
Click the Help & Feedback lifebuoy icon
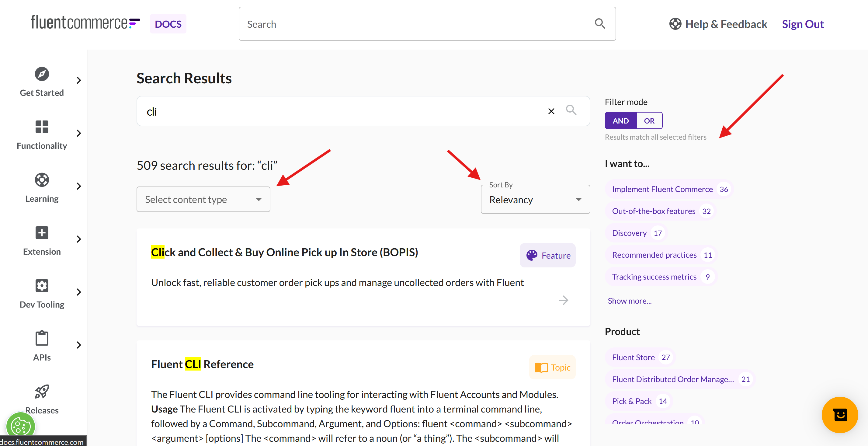675,24
